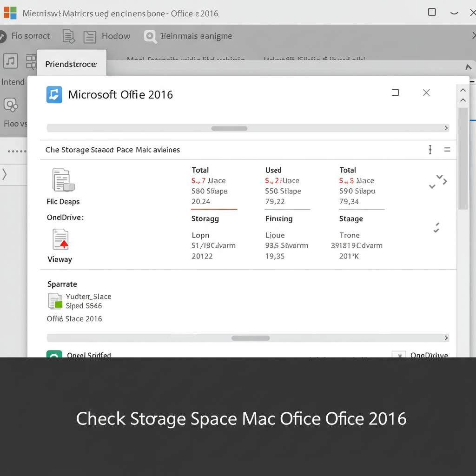This screenshot has width=476, height=476.
Task: Click the top horizontal scrollbar thumb
Action: pos(229,128)
